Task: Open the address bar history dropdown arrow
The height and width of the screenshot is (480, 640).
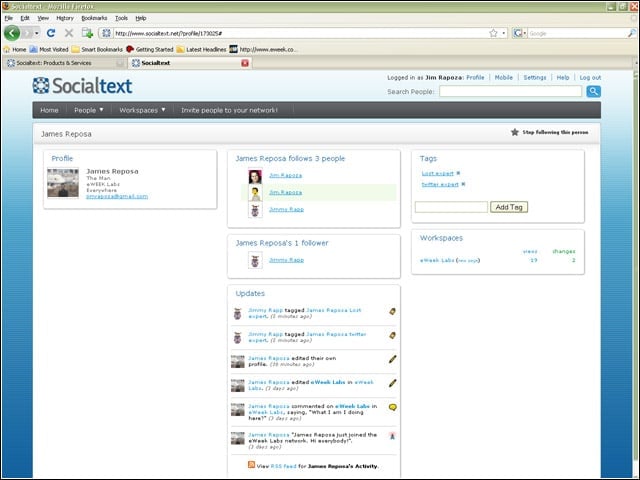Action: click(x=504, y=33)
